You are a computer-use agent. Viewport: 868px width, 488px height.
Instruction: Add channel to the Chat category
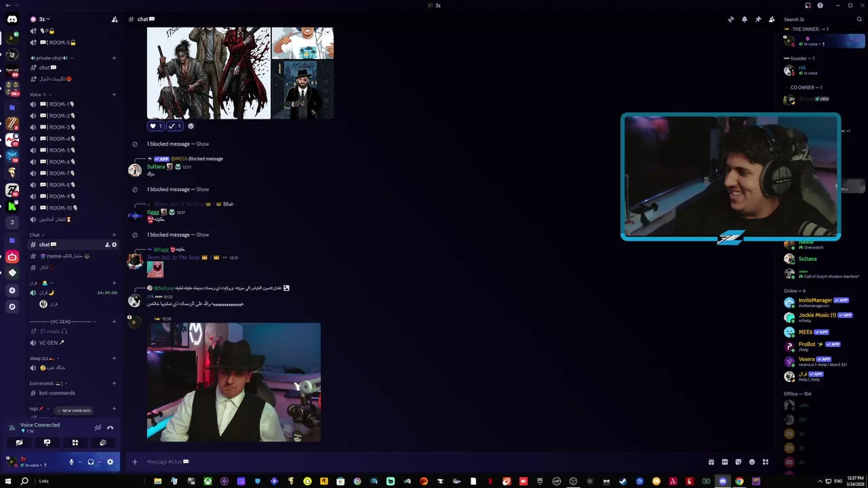click(x=114, y=235)
